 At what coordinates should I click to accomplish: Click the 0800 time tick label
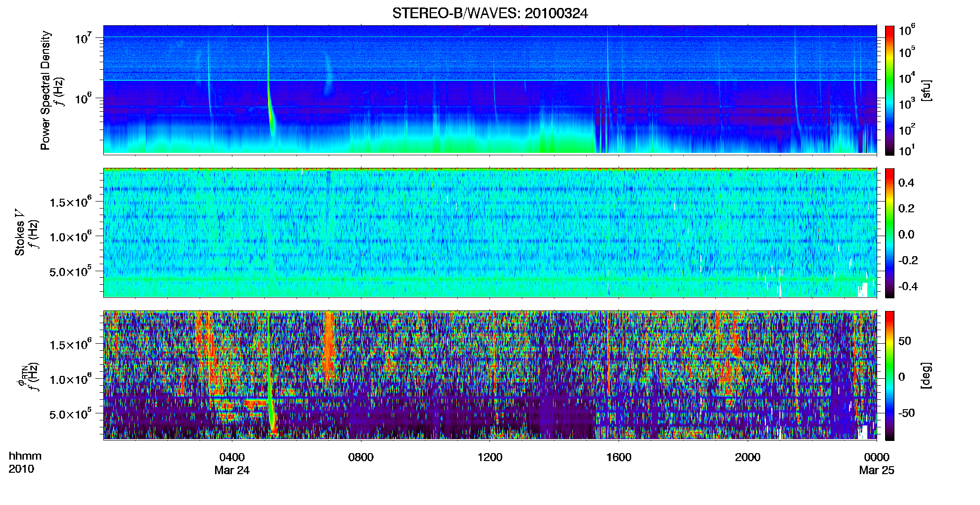(x=361, y=457)
